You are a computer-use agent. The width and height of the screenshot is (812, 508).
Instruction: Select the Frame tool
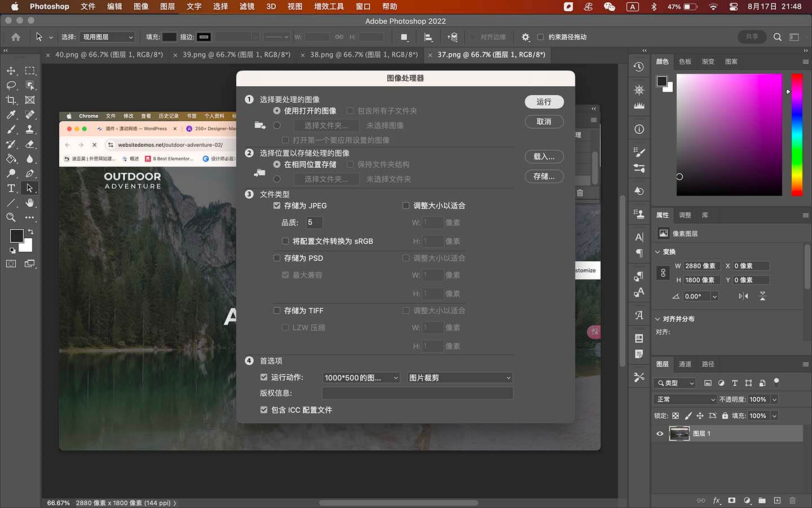coord(30,100)
